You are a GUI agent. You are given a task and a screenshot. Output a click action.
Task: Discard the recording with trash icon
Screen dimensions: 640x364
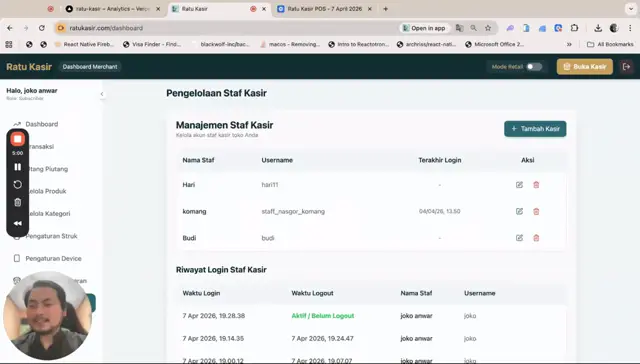pyautogui.click(x=18, y=202)
